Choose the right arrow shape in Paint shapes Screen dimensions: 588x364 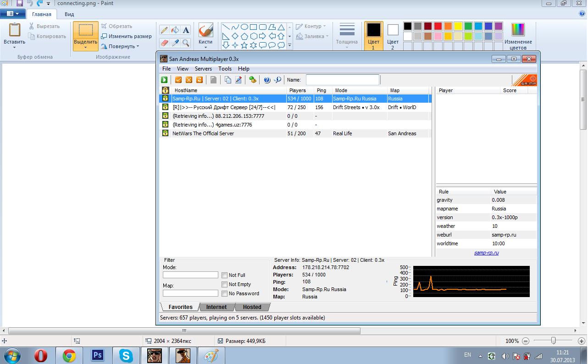[x=262, y=36]
